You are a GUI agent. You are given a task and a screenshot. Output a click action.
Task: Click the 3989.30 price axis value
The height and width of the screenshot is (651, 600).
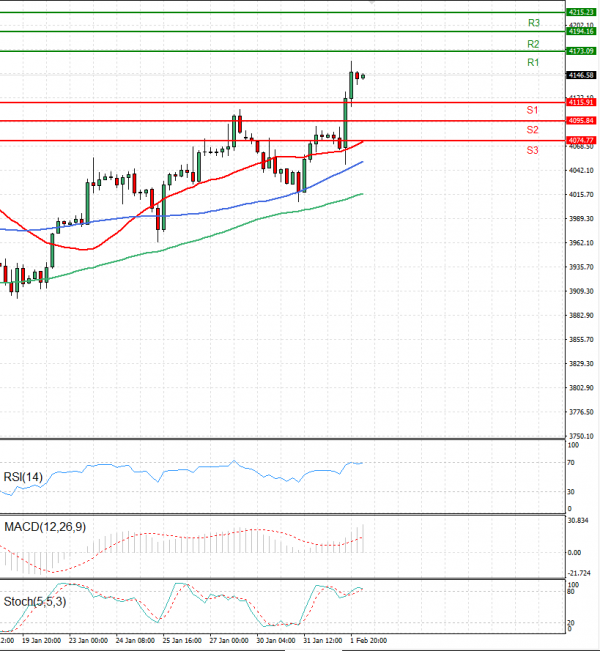point(581,218)
